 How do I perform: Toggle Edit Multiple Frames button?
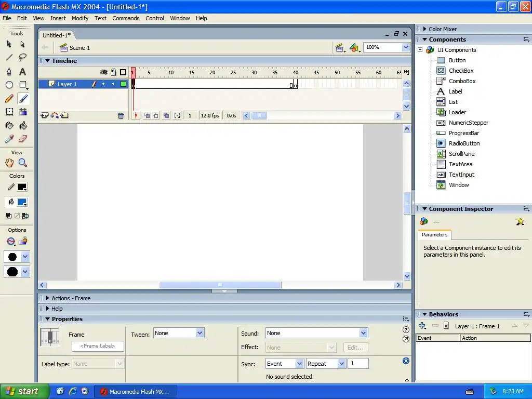pyautogui.click(x=166, y=116)
